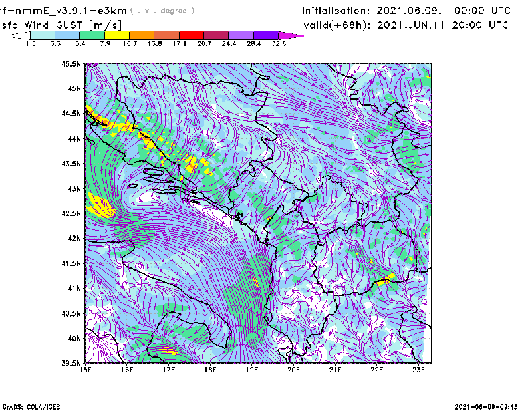Click the crimson 20.7–24.4 legend swatch

216,35
